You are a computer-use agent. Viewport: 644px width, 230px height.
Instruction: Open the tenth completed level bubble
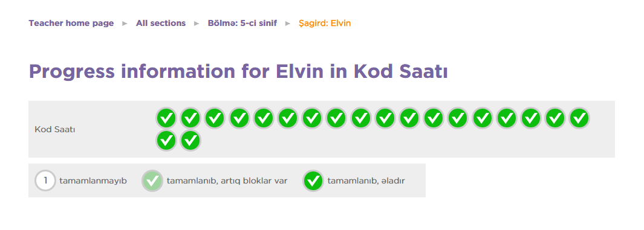[x=385, y=118]
